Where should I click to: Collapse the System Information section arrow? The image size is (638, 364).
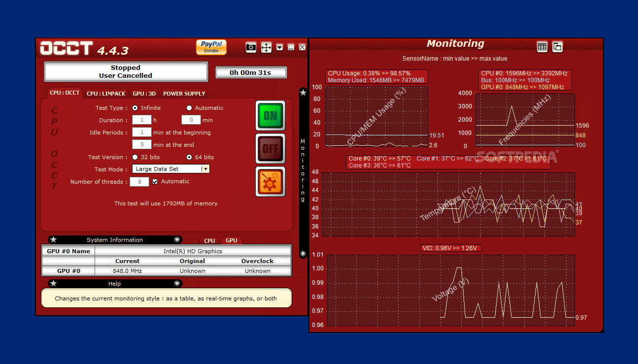coord(177,240)
